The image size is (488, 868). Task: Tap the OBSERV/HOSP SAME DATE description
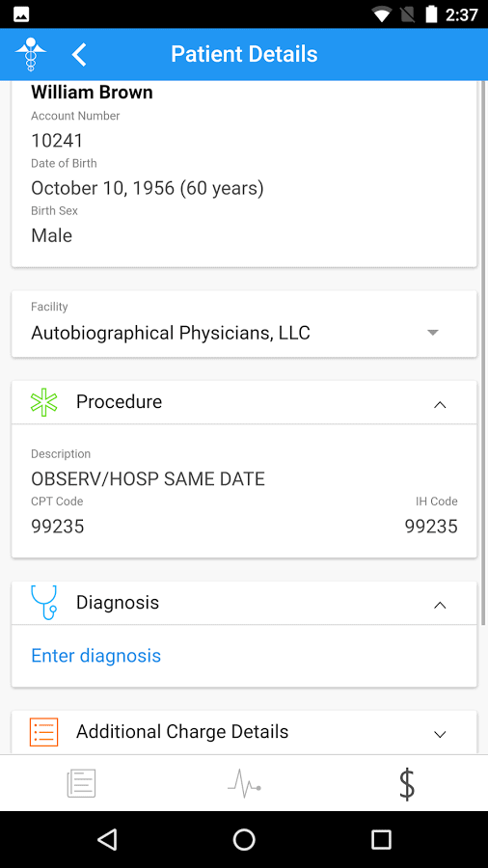pos(148,478)
